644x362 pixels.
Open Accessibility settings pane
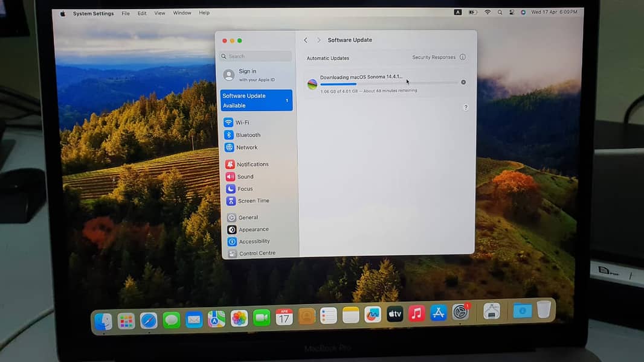[254, 241]
